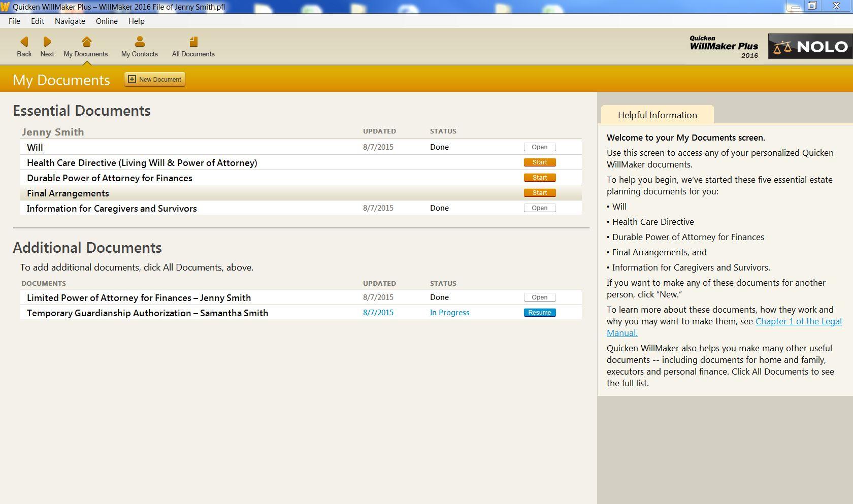Follow the Chapter 1 Legal Manual link
853x504 pixels.
(798, 321)
